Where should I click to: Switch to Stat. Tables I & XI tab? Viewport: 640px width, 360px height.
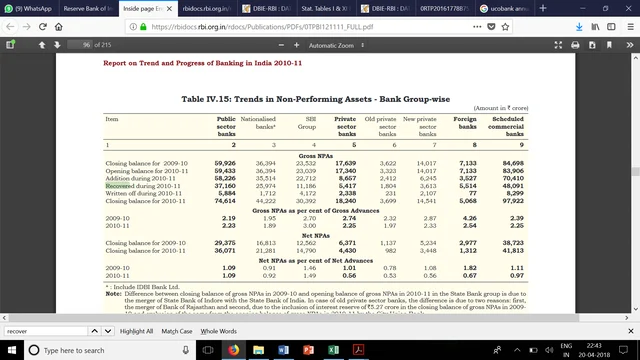point(327,9)
